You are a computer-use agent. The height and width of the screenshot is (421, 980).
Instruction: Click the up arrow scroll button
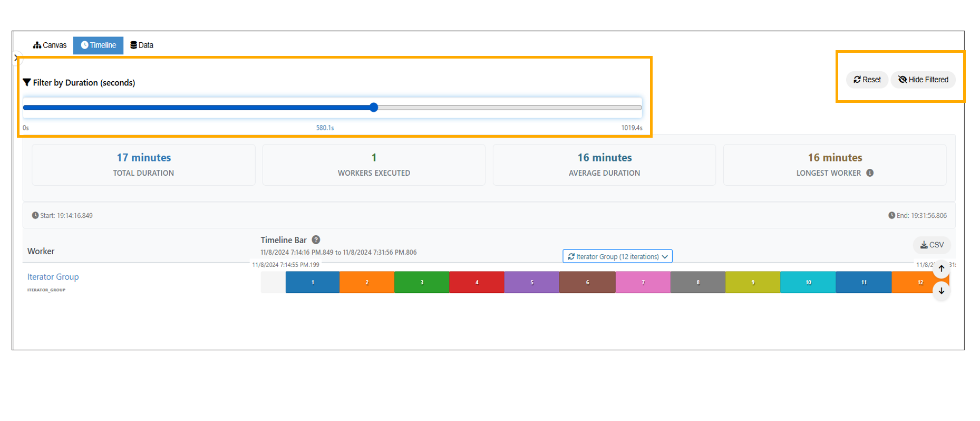(x=942, y=269)
